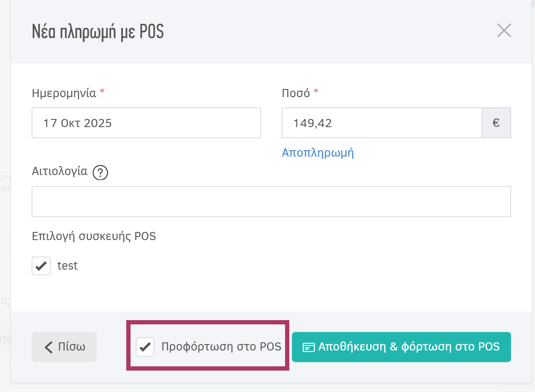Click the Πίσω button to go back
The height and width of the screenshot is (392, 535).
[64, 347]
